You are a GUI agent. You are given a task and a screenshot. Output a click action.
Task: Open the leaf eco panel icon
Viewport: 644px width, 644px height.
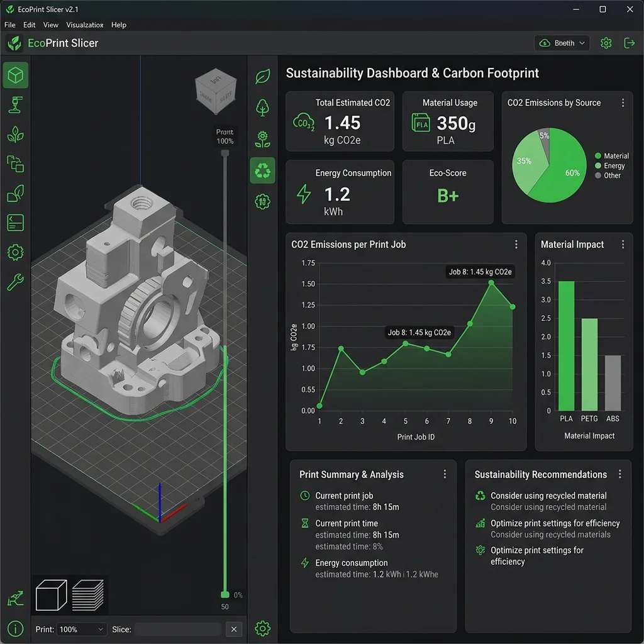(x=262, y=76)
